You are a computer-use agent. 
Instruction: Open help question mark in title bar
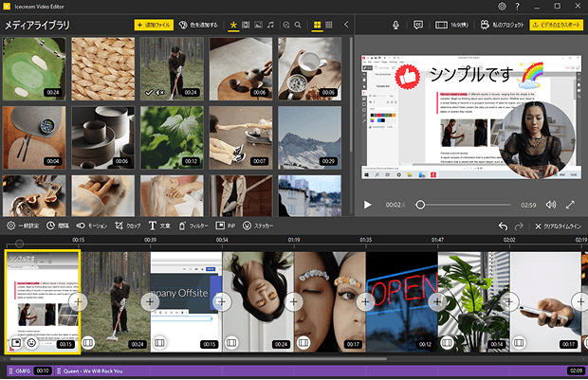[x=518, y=6]
